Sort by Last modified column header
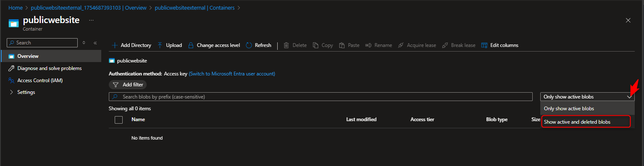The height and width of the screenshot is (166, 644). (361, 119)
